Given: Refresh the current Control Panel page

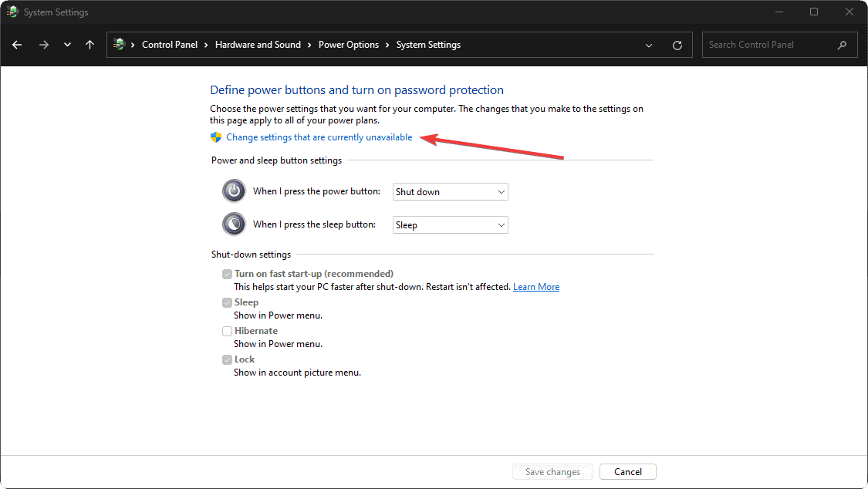Looking at the screenshot, I should (x=677, y=45).
